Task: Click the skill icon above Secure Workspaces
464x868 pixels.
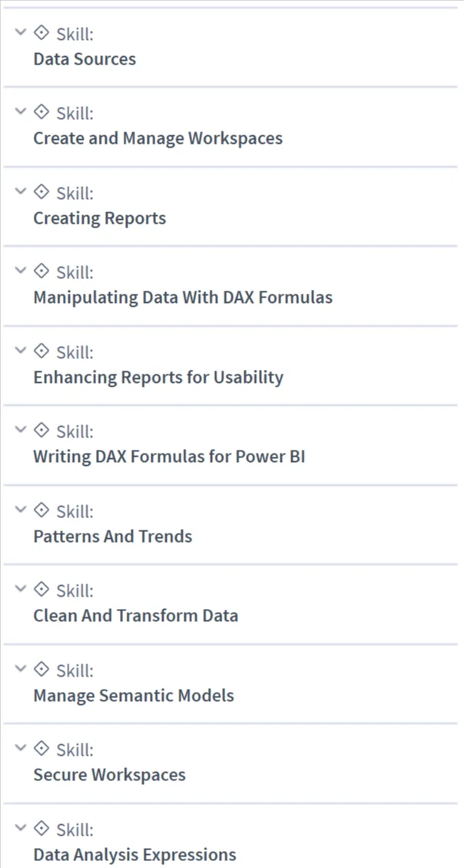Action: (x=41, y=749)
